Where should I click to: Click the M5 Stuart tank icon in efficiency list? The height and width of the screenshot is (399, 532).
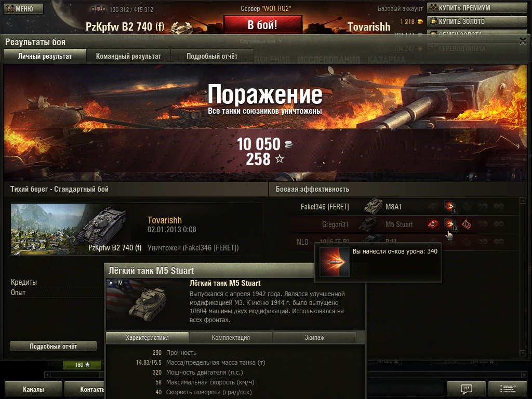coord(369,224)
